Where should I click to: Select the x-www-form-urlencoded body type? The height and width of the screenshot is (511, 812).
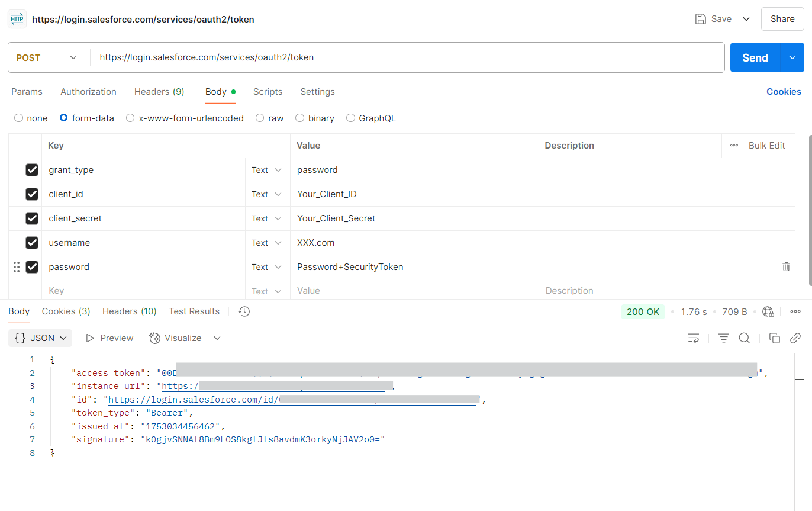pyautogui.click(x=130, y=118)
